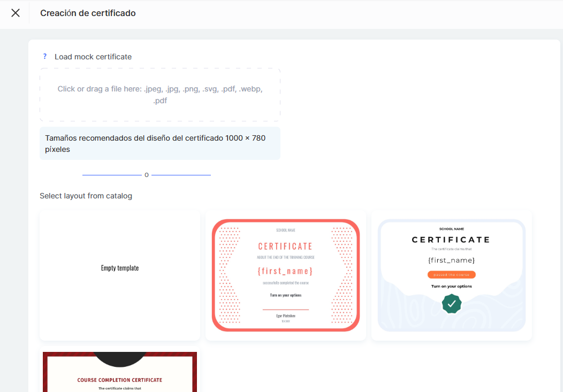
Task: Click the black semicircle on red template
Action: [x=120, y=358]
